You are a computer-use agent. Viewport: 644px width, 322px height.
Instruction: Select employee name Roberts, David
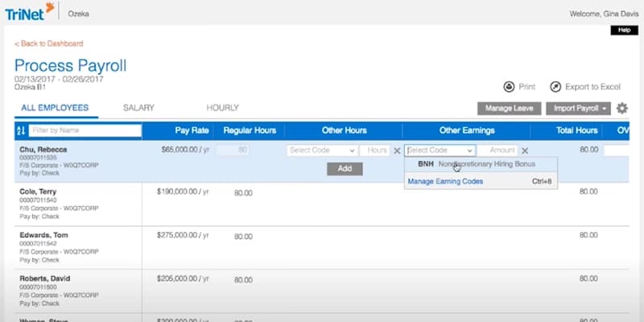pyautogui.click(x=45, y=279)
